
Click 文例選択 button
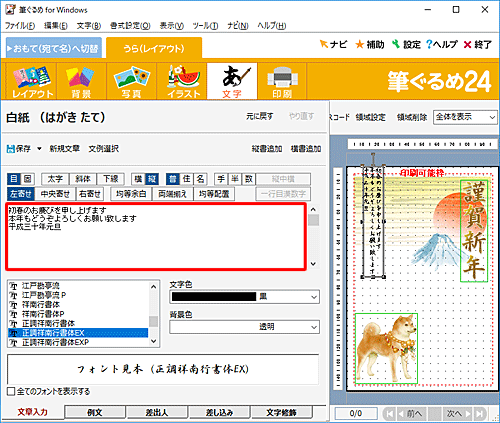(104, 149)
